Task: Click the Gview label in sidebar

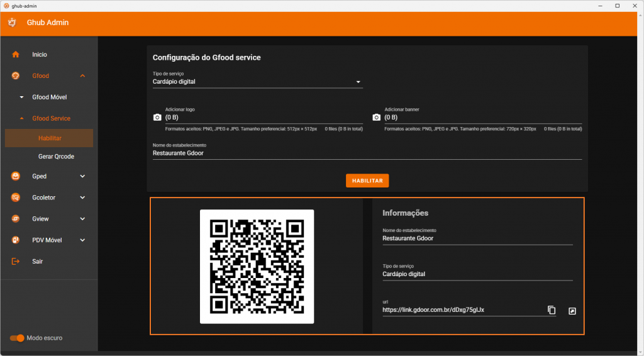Action: (40, 219)
